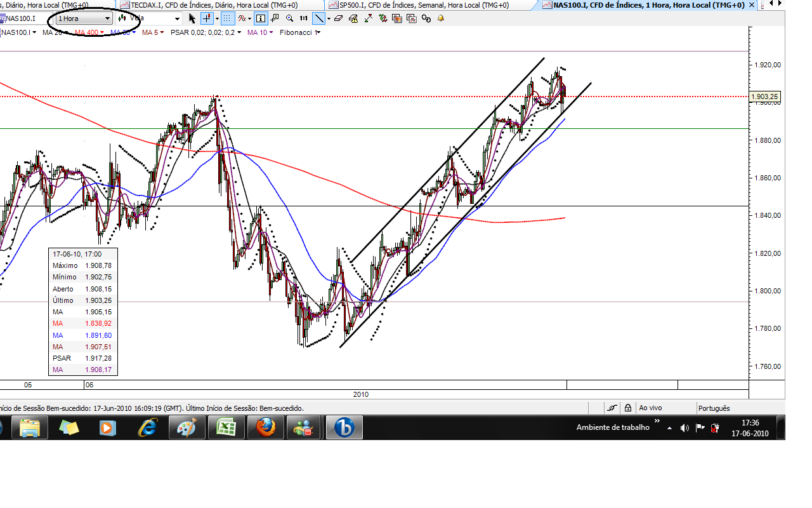Image resolution: width=812 pixels, height=508 pixels.
Task: Open the Vela chart type dropdown
Action: pyautogui.click(x=149, y=18)
